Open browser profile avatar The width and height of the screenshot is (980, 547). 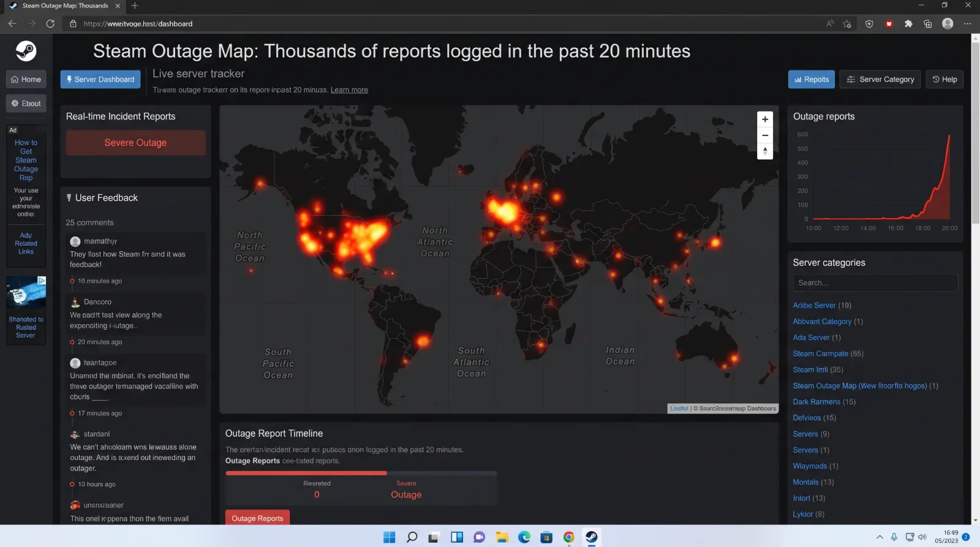pyautogui.click(x=948, y=23)
